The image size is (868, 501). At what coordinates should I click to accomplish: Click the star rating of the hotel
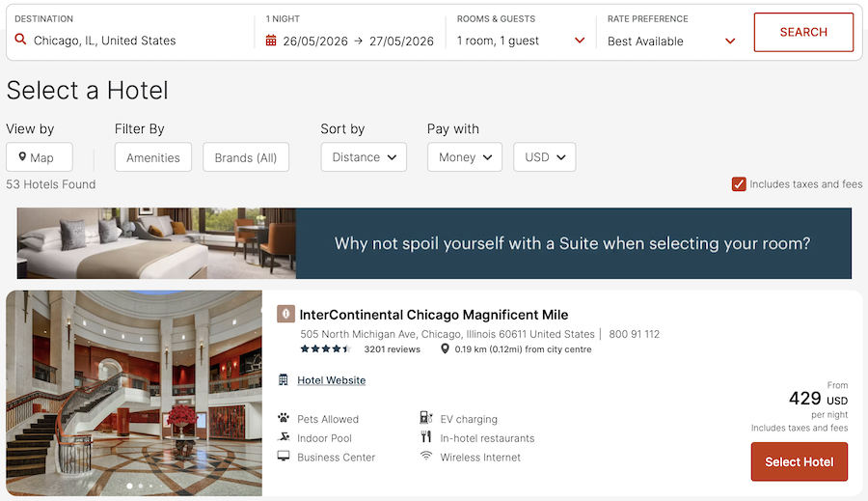[326, 349]
